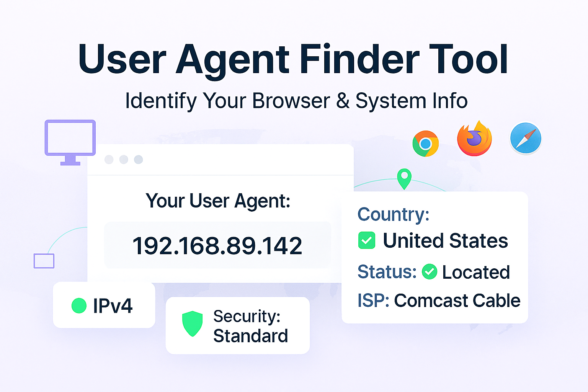Click the Firefox browser icon
Image resolution: width=588 pixels, height=392 pixels.
474,139
